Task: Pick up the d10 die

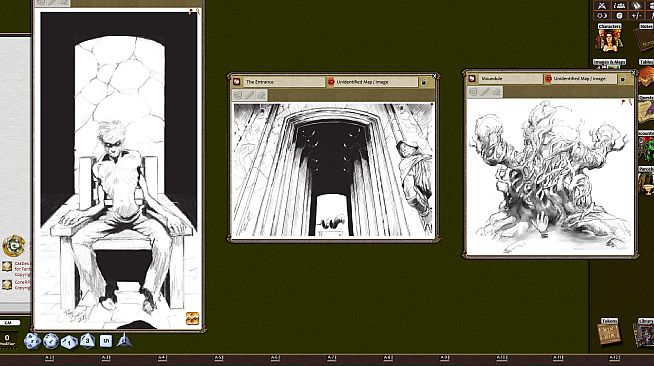Action: pyautogui.click(x=69, y=342)
